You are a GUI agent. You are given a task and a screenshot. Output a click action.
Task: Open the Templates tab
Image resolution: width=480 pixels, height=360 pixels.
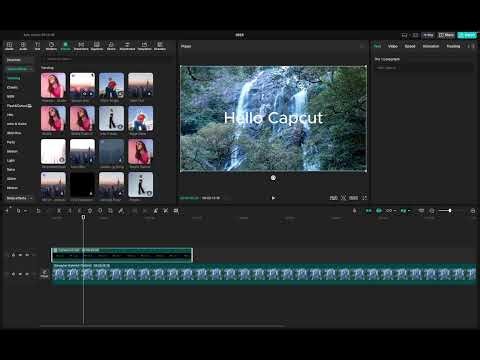tap(145, 46)
